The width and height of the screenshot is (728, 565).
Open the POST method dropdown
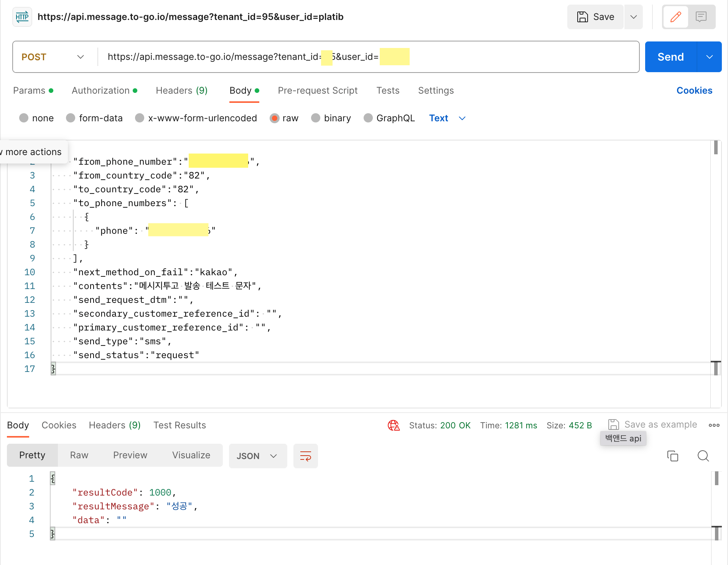[x=53, y=57]
